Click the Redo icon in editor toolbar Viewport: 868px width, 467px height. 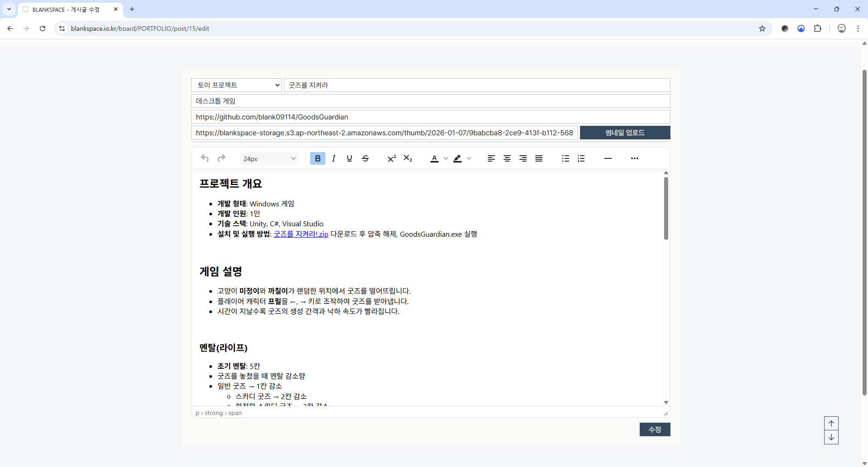(x=221, y=158)
